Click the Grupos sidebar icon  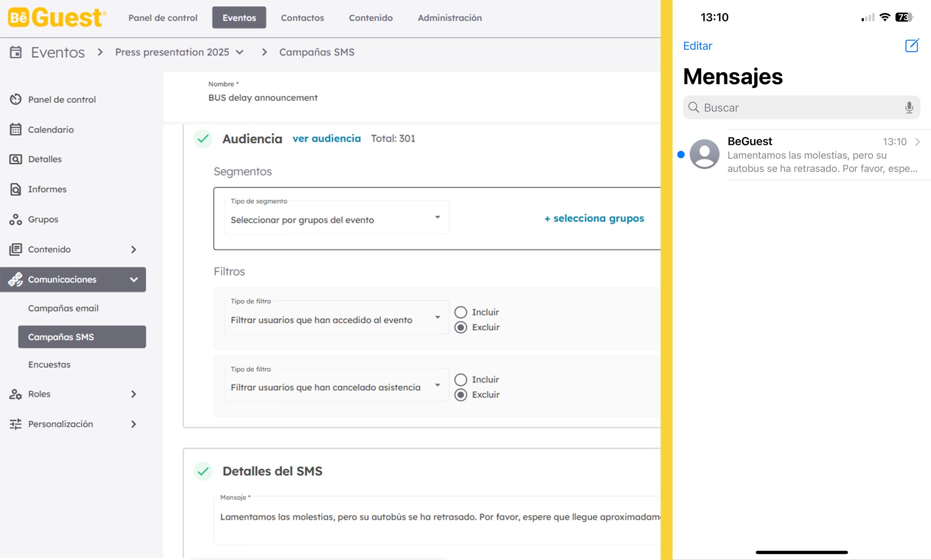[x=16, y=219]
